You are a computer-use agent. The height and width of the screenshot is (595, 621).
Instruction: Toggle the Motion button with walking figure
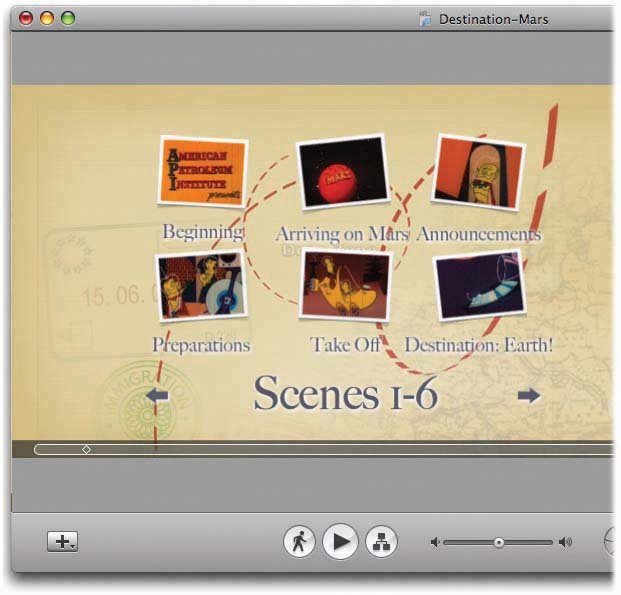coord(299,541)
